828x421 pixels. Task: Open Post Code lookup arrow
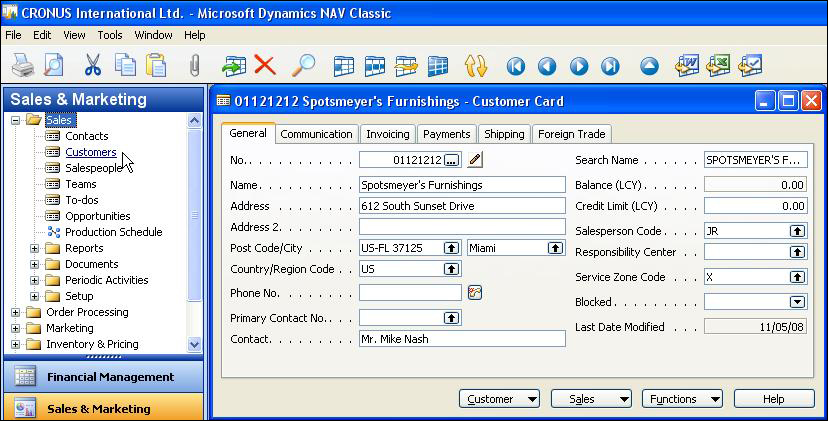pos(451,248)
